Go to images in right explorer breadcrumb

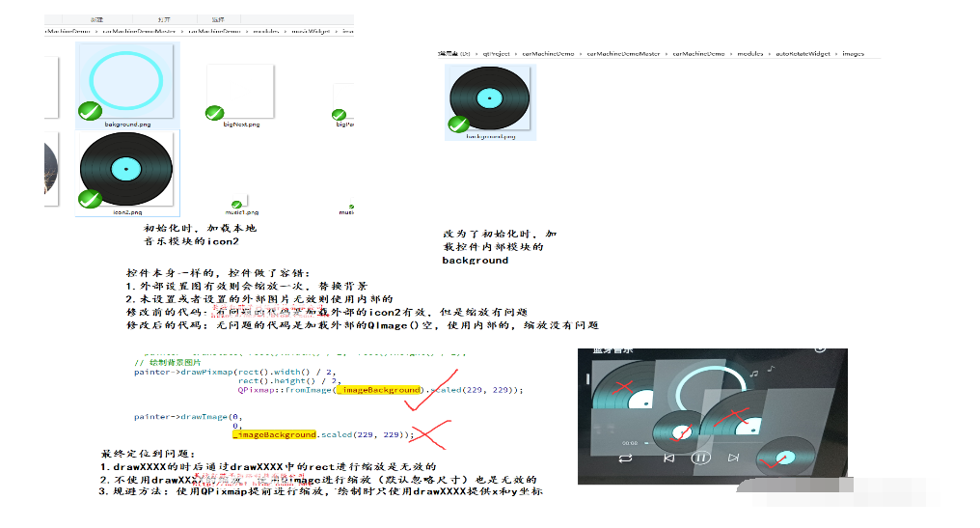point(853,54)
